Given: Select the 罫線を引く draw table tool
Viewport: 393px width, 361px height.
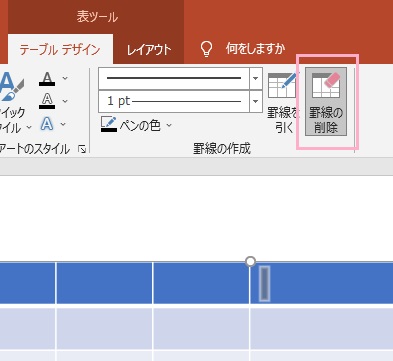Looking at the screenshot, I should [283, 102].
